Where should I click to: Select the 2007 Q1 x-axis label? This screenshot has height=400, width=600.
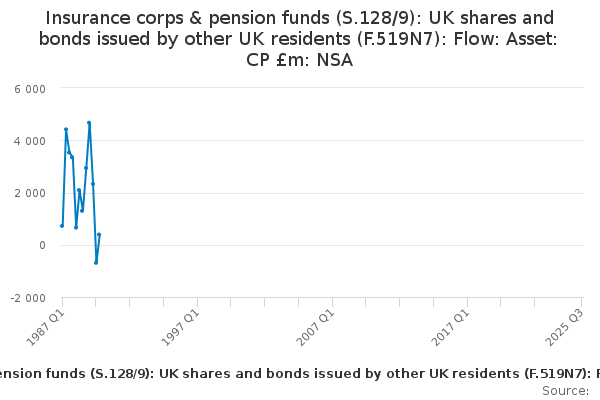click(316, 327)
